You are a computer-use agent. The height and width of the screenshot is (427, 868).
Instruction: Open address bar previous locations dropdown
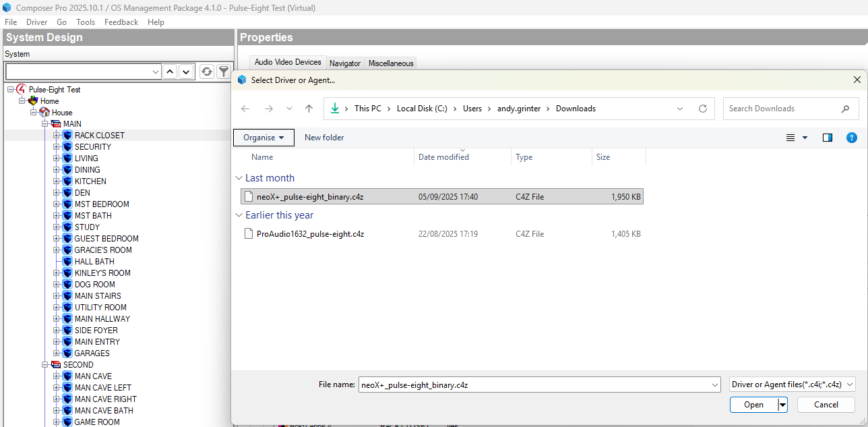[x=680, y=109]
